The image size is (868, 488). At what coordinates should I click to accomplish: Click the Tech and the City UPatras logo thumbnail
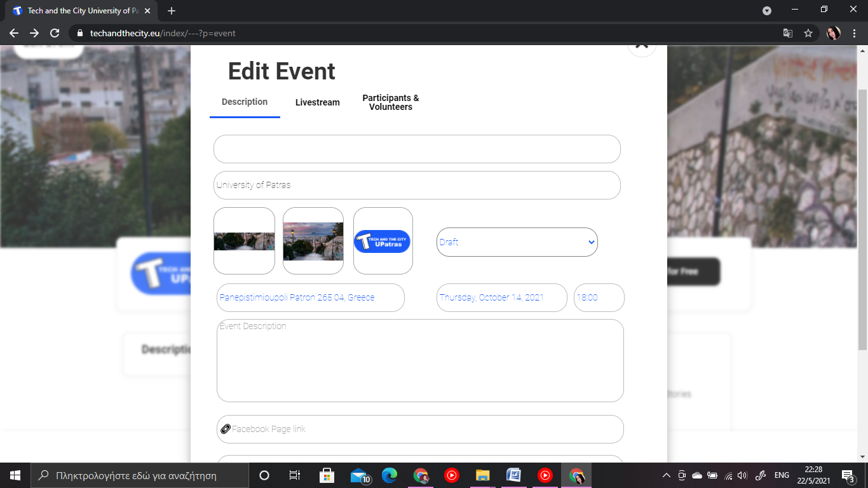[x=383, y=241]
